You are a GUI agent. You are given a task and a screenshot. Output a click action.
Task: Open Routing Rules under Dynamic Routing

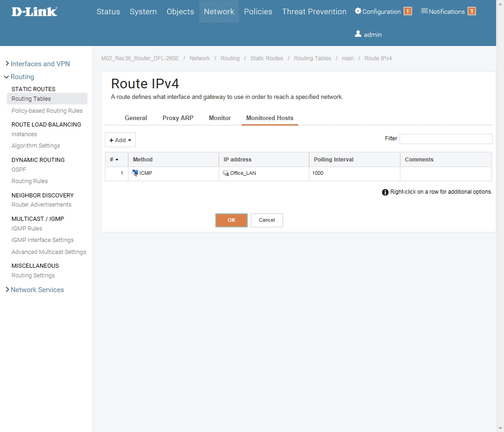click(x=29, y=181)
